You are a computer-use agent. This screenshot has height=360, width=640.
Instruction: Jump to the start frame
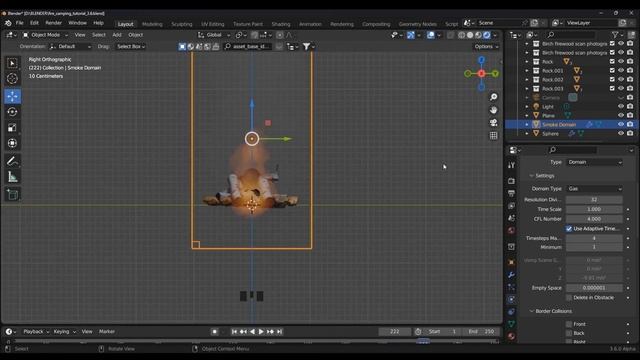point(234,332)
